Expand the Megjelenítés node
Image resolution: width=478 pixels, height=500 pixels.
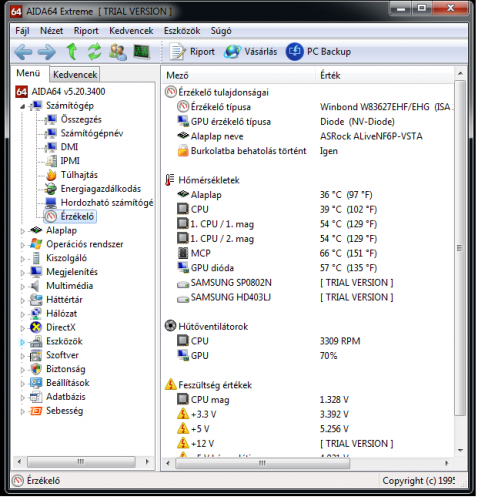point(22,272)
